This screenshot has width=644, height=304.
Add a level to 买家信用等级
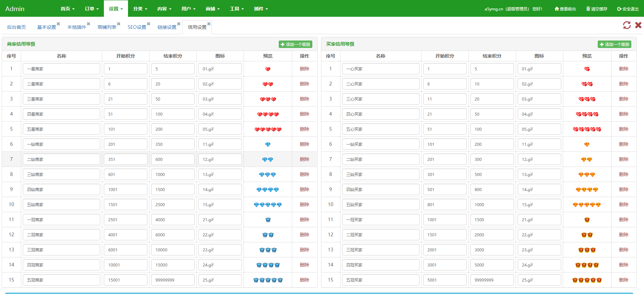point(615,44)
